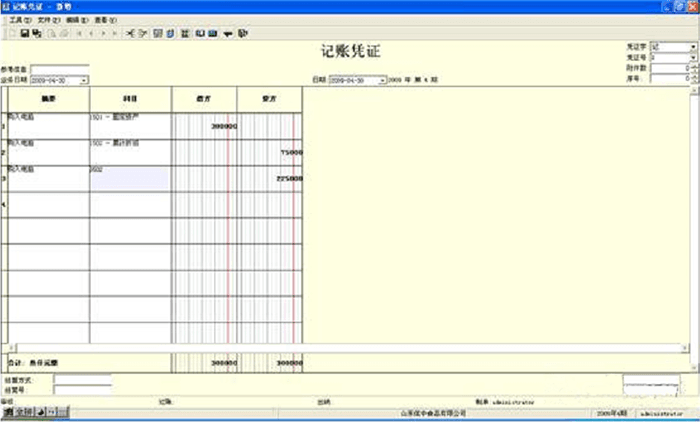Click the rightmost icon in the toolbar
Viewport: 700px width, 422px height.
(243, 33)
